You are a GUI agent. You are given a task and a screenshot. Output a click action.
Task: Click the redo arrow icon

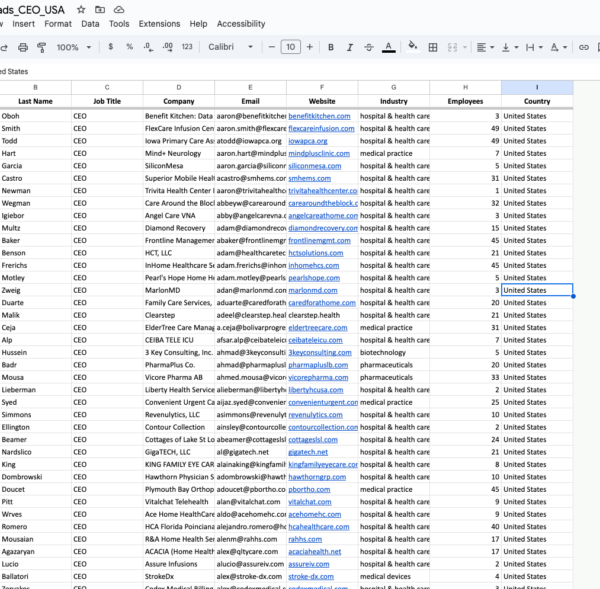pos(4,47)
